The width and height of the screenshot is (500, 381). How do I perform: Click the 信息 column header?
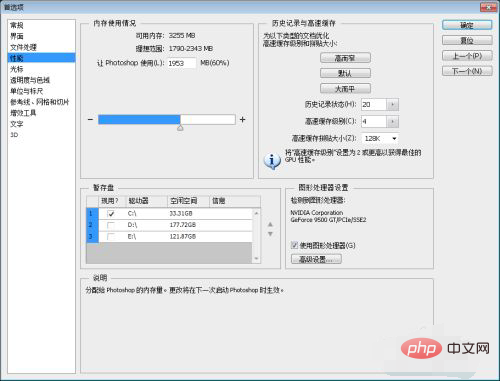coord(235,201)
